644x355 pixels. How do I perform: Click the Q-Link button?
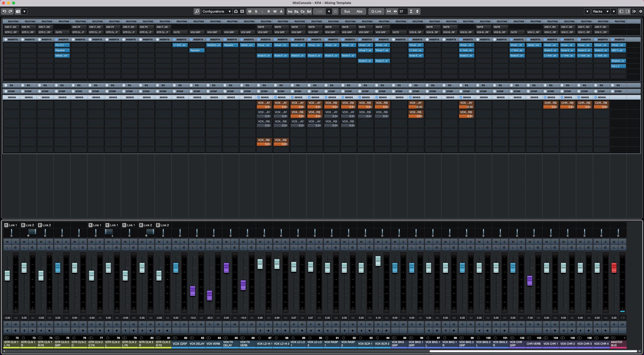pyautogui.click(x=376, y=11)
